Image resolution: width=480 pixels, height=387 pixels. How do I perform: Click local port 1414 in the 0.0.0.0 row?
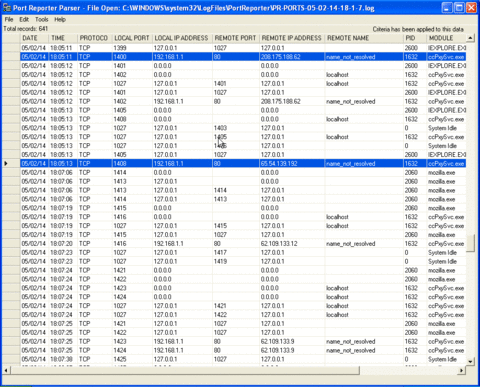(132, 172)
